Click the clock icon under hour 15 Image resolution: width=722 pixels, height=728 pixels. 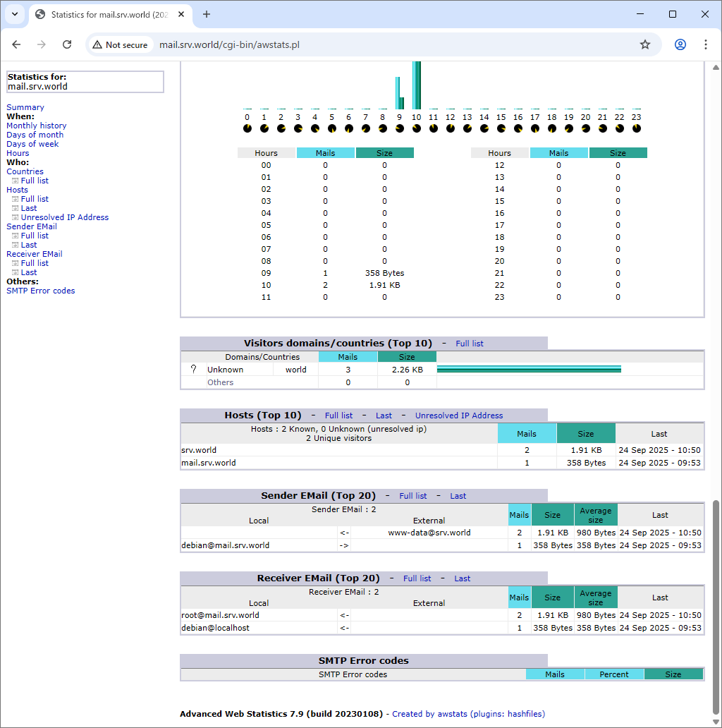coord(501,128)
